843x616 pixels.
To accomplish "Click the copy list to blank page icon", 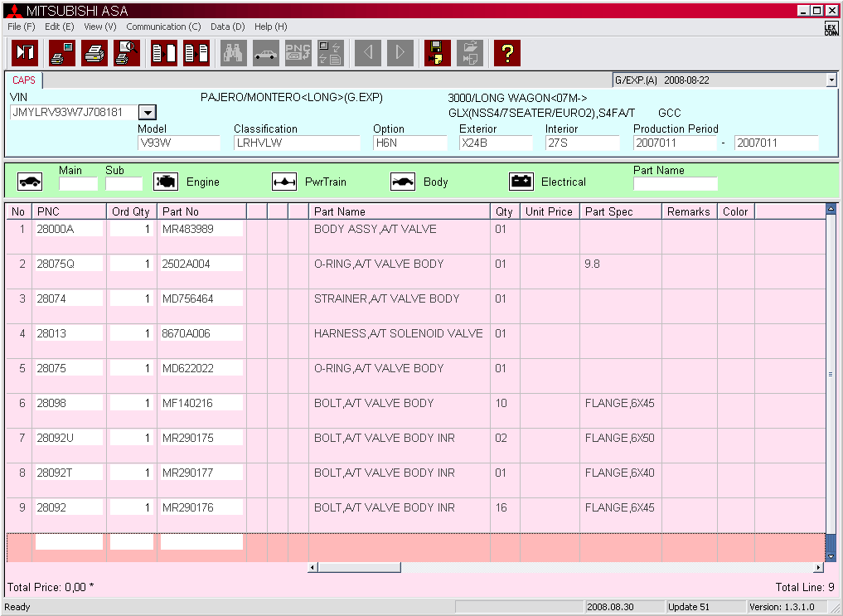I will (164, 53).
